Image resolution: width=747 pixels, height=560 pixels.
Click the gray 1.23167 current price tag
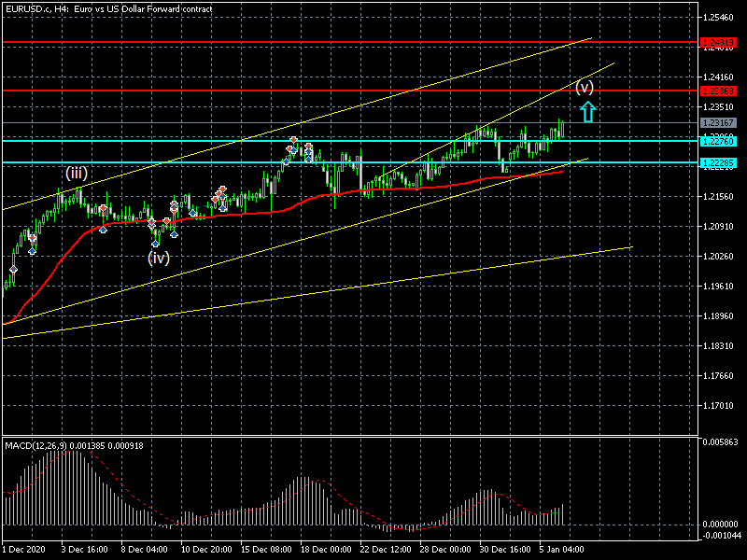[x=718, y=122]
